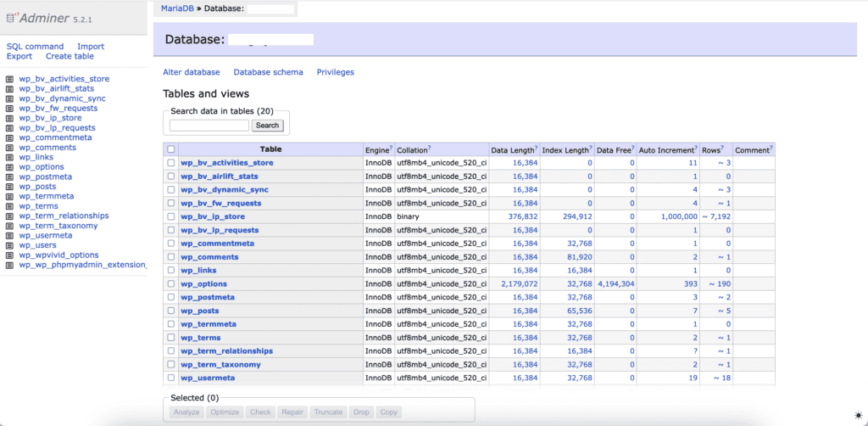Click data free value 4,194,304
This screenshot has height=426, width=868.
coord(616,283)
